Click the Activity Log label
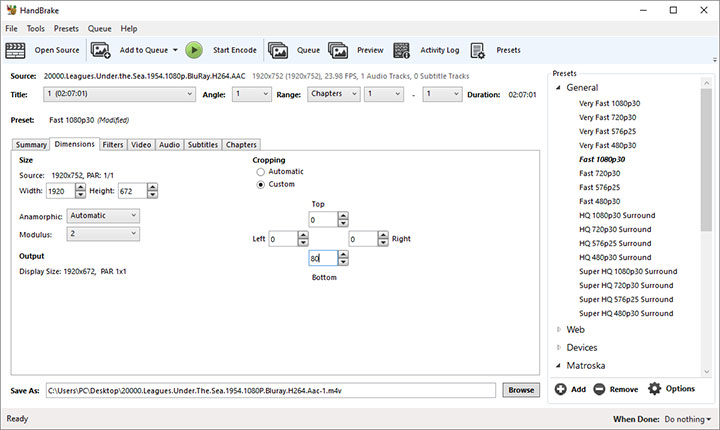 coord(440,50)
